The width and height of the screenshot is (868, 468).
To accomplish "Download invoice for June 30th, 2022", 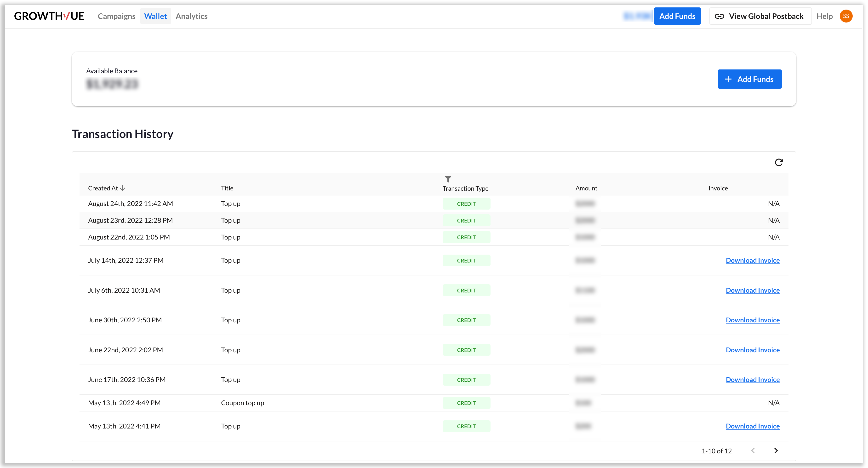I will click(x=752, y=320).
